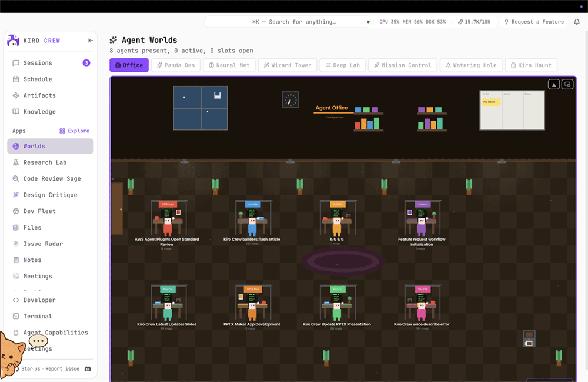Click the Files icon in sidebar
Viewport: 588px width, 382px height.
tap(16, 227)
